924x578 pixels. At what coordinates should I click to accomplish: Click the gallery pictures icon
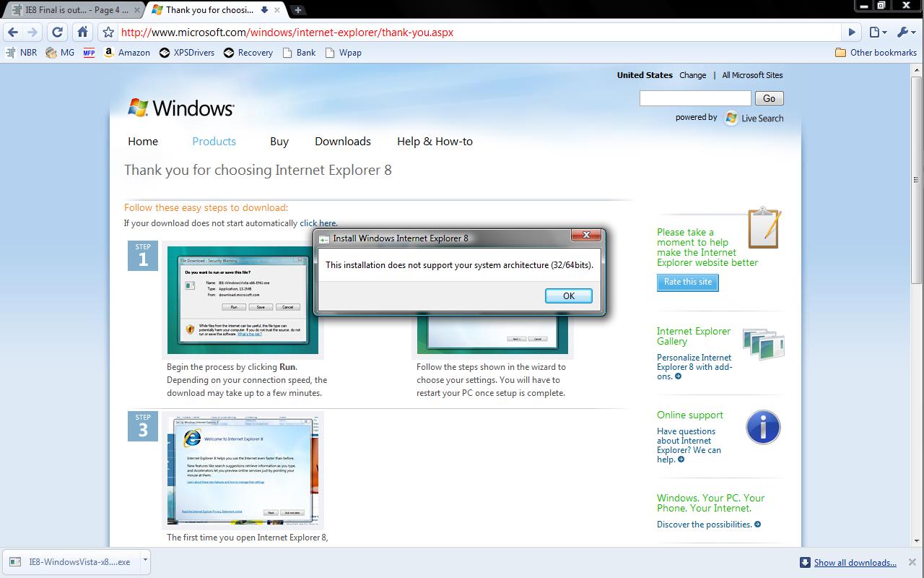[763, 345]
